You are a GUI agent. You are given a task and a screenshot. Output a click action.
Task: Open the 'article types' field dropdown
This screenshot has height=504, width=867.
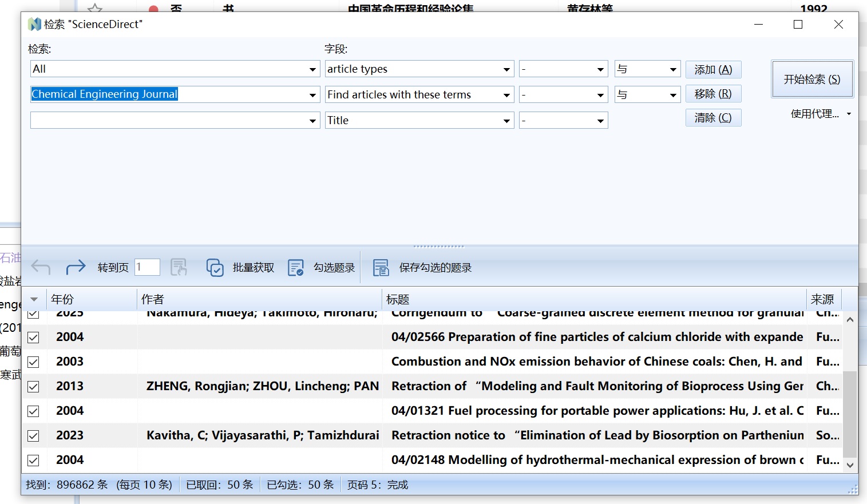click(x=506, y=69)
